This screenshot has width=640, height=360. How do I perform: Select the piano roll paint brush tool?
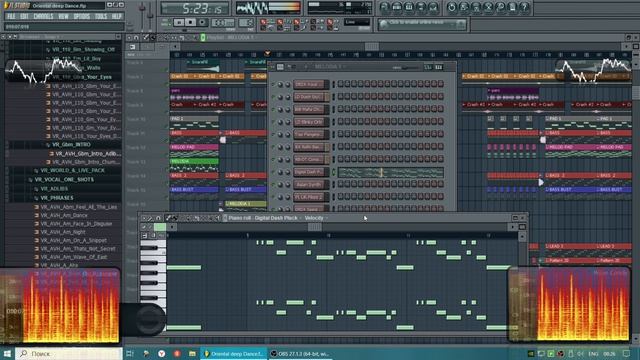click(174, 218)
